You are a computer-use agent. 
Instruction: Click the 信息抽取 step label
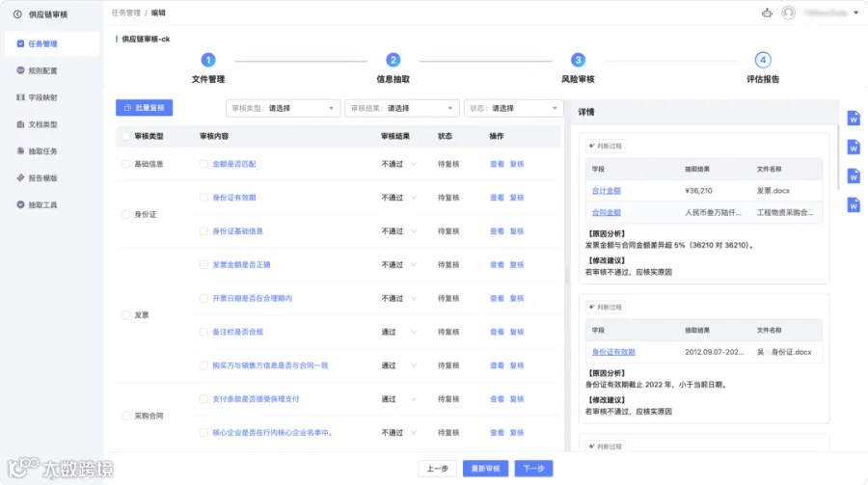pos(393,79)
